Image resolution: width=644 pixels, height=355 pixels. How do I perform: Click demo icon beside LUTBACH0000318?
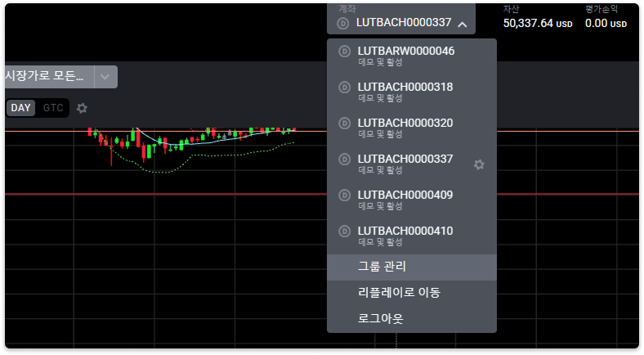(x=344, y=87)
